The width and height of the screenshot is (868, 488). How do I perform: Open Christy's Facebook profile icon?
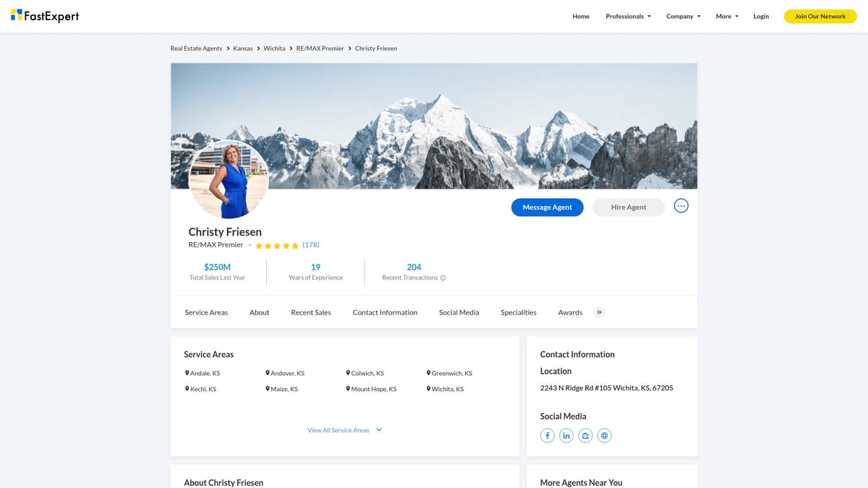[x=547, y=435]
